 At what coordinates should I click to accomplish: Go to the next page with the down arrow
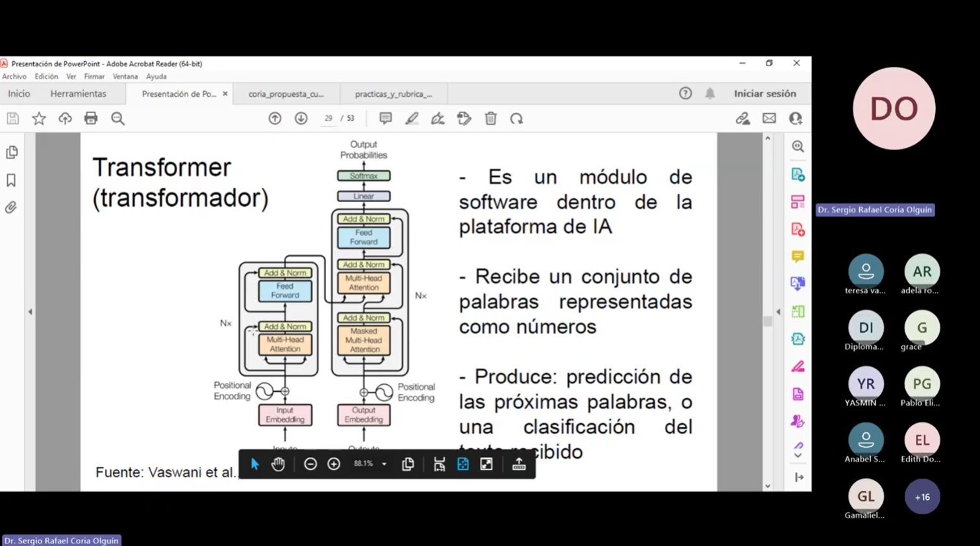(301, 118)
